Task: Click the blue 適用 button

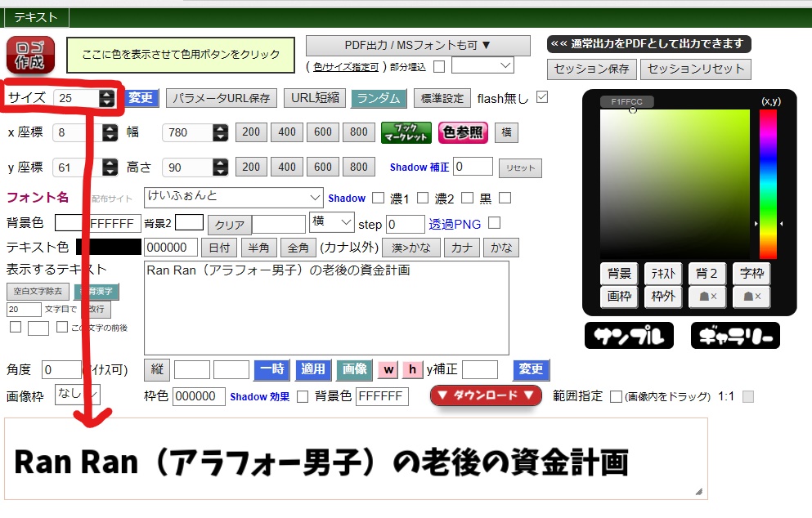Action: pyautogui.click(x=313, y=369)
